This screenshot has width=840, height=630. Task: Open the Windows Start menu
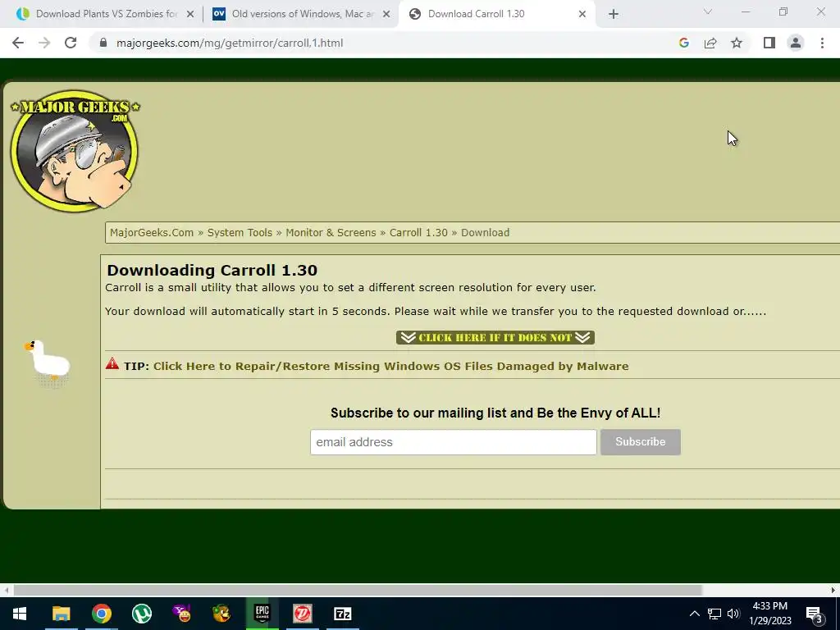pos(20,614)
